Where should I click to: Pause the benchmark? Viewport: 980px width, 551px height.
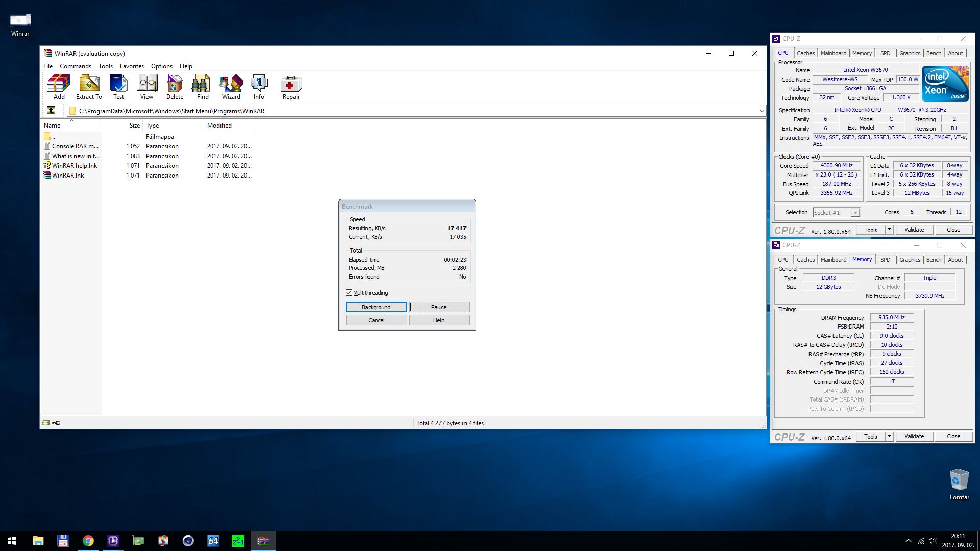click(439, 307)
